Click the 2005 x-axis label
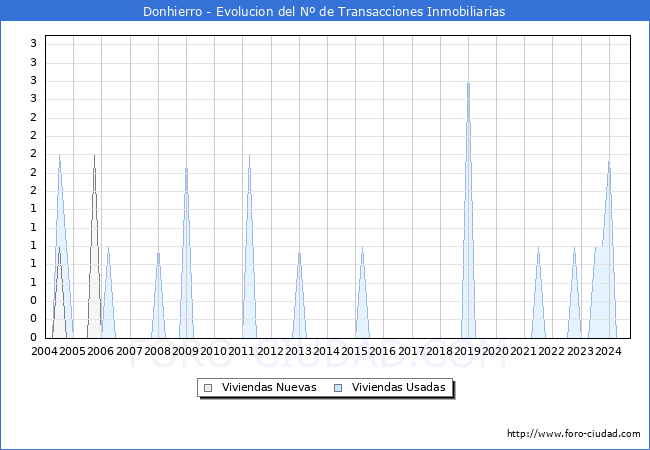This screenshot has height=450, width=650. (73, 351)
